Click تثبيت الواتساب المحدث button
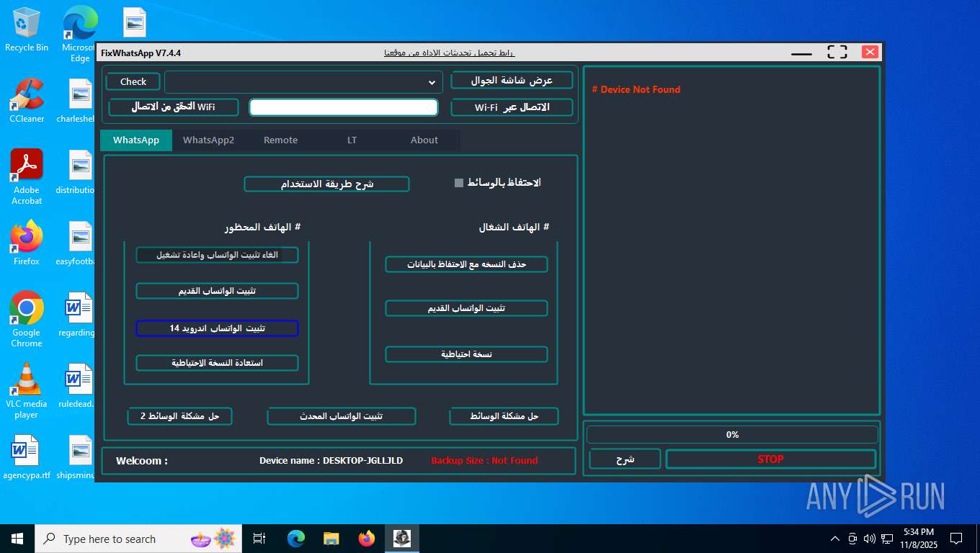This screenshot has width=980, height=553. click(341, 416)
